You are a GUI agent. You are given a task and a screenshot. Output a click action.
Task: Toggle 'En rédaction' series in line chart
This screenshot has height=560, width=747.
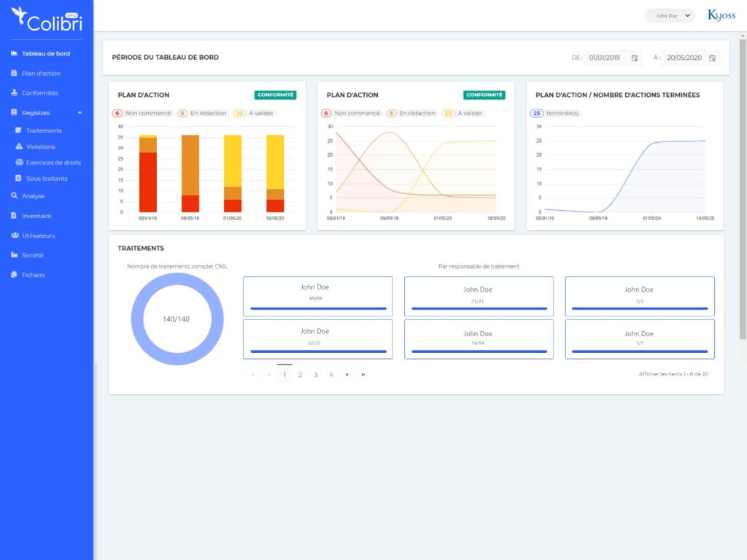pyautogui.click(x=411, y=113)
